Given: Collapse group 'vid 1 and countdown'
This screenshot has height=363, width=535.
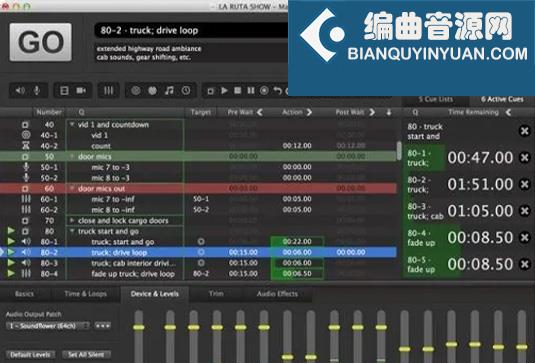Looking at the screenshot, I should [x=72, y=125].
